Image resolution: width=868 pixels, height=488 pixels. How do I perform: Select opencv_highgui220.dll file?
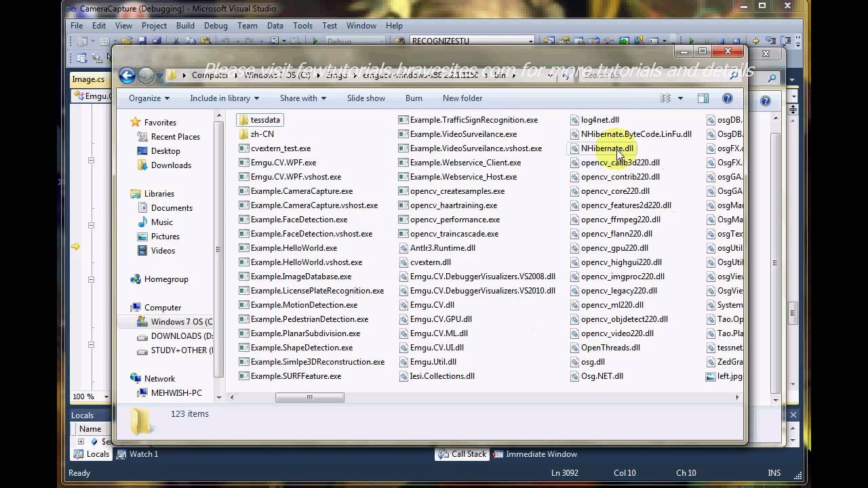pos(615,262)
